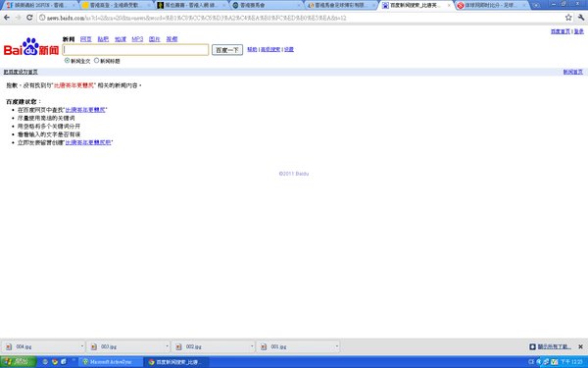Open the show all downloads link
The image size is (588, 368).
554,346
